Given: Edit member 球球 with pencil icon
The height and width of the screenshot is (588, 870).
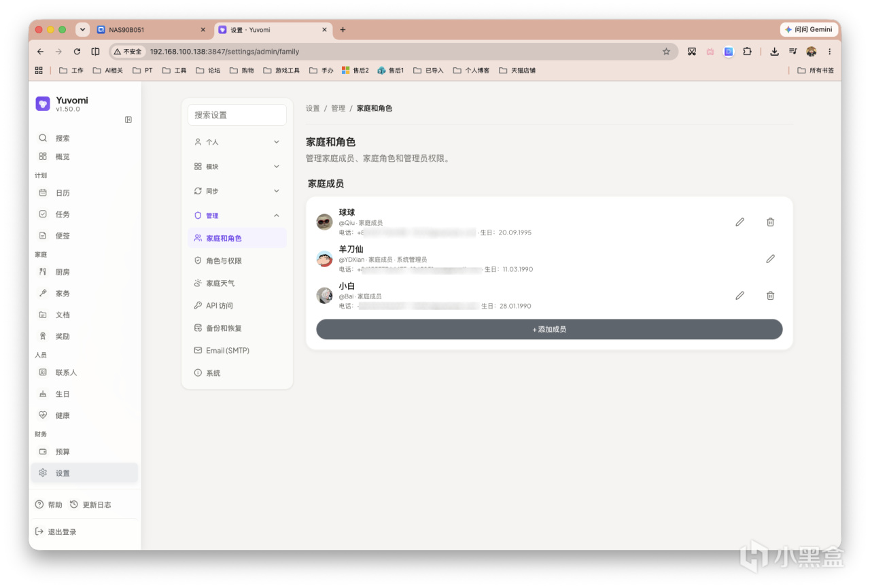Looking at the screenshot, I should pos(739,222).
